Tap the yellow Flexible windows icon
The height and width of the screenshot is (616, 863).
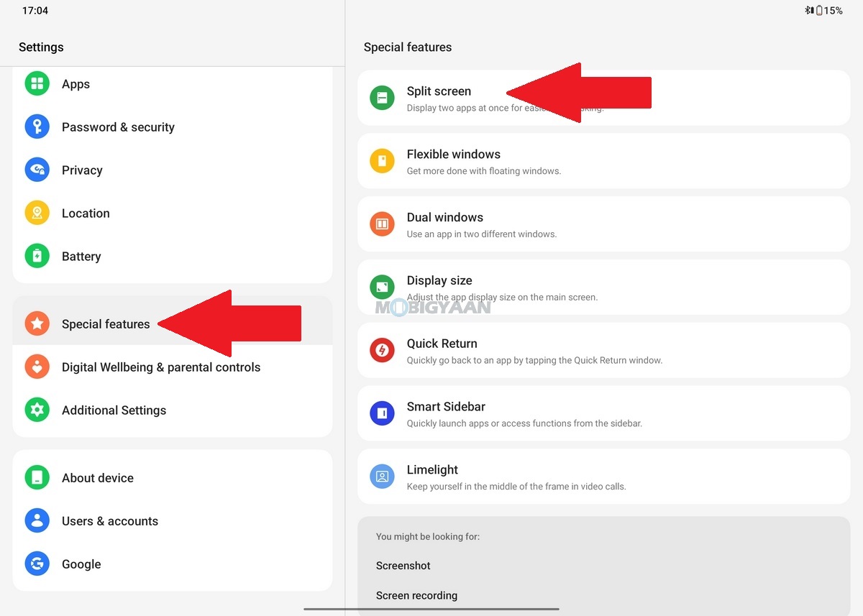coord(382,161)
